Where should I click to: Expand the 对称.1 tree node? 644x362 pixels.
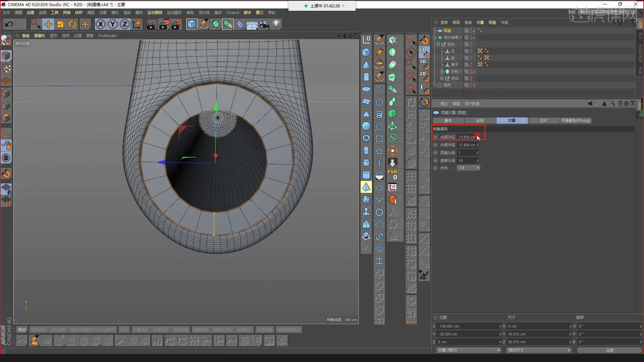click(442, 71)
